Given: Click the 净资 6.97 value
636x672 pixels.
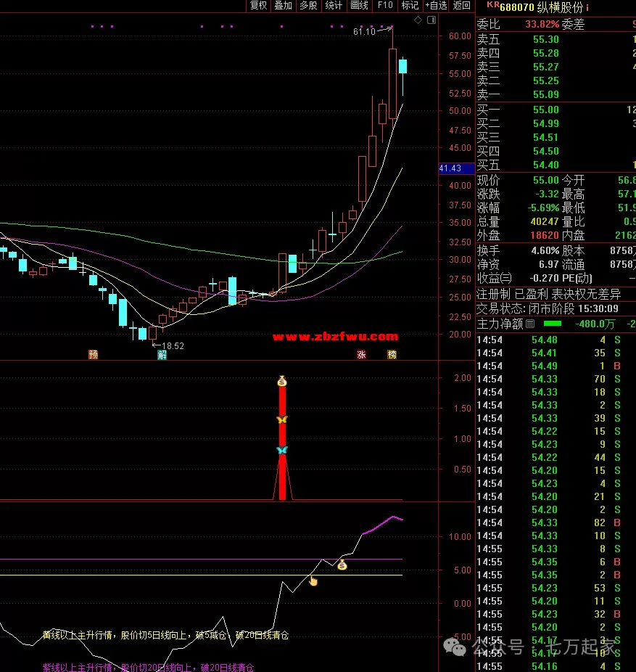Looking at the screenshot, I should (549, 264).
